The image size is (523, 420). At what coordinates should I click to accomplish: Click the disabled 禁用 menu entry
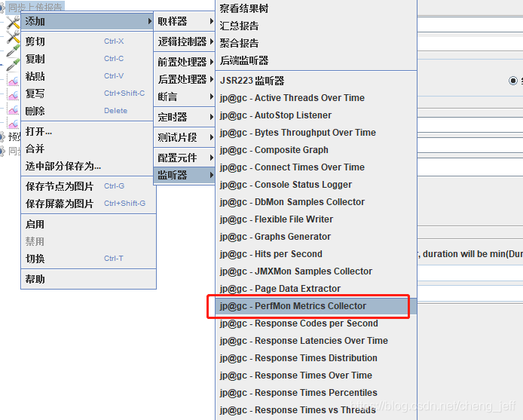pyautogui.click(x=89, y=241)
